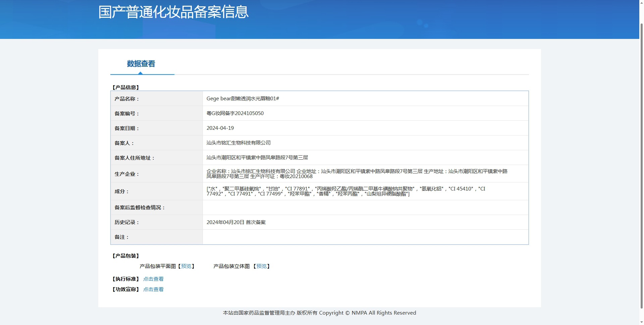Click the 备案日期 value 2024-04-19
The width and height of the screenshot is (644, 325).
(x=220, y=128)
